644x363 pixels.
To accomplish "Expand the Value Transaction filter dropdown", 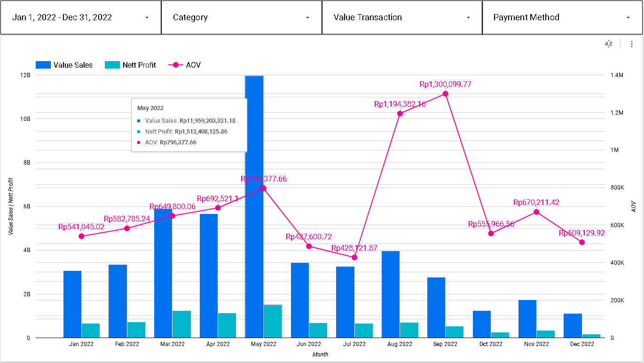I will [x=402, y=17].
